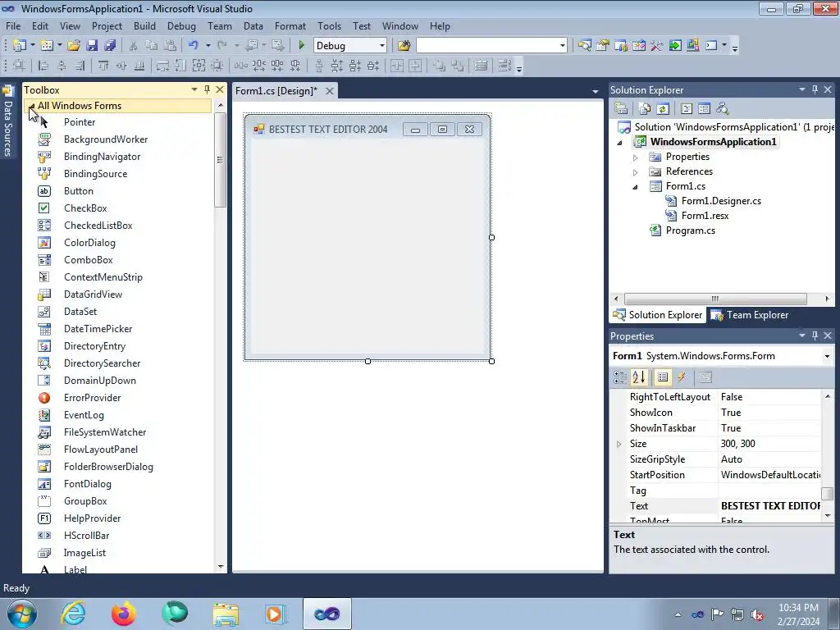
Task: Click the ShowInTaskbar property value
Action: 769,428
